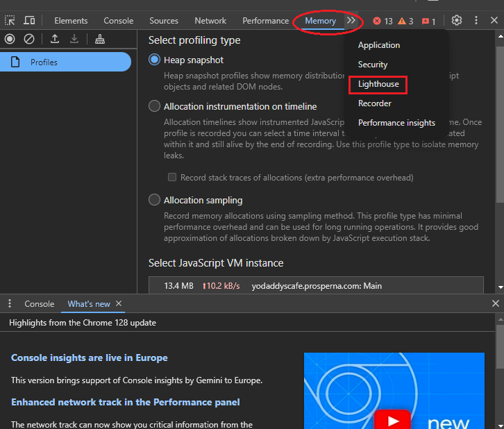Select Heap snapshot radio button
Image resolution: width=504 pixels, height=429 pixels.
(154, 60)
